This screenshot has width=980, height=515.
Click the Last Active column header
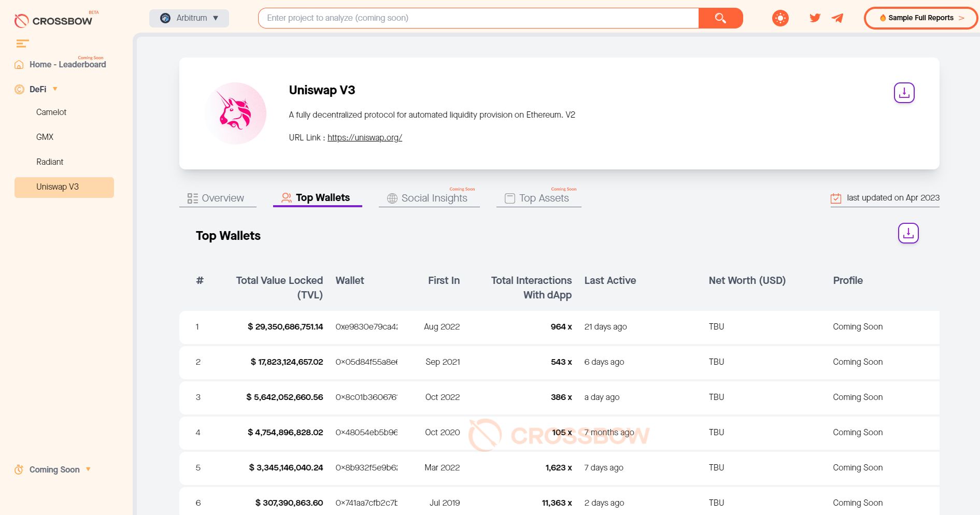click(x=610, y=280)
